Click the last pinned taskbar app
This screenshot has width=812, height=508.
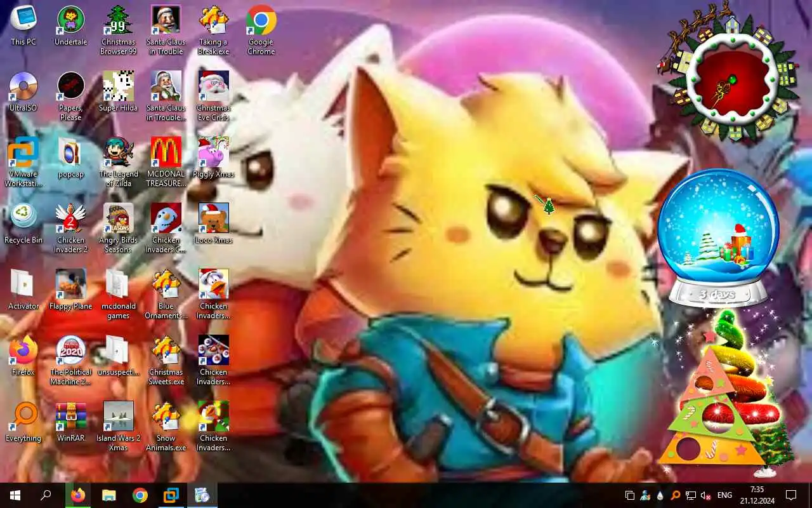pyautogui.click(x=202, y=495)
